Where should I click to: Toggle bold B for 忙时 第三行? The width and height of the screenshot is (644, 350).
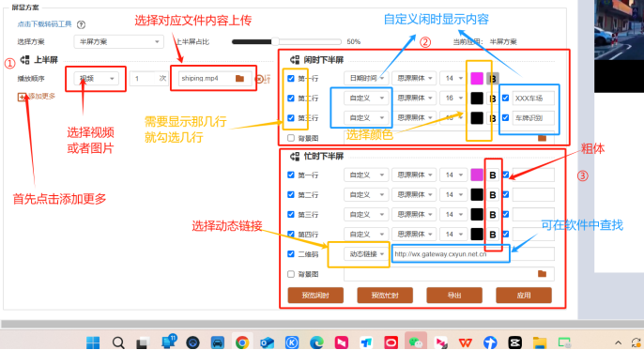(x=493, y=215)
